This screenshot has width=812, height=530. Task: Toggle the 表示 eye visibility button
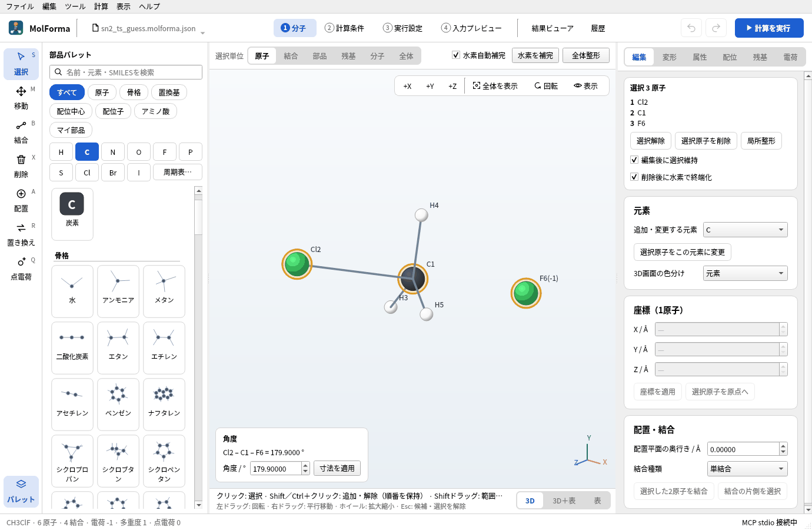click(x=586, y=86)
